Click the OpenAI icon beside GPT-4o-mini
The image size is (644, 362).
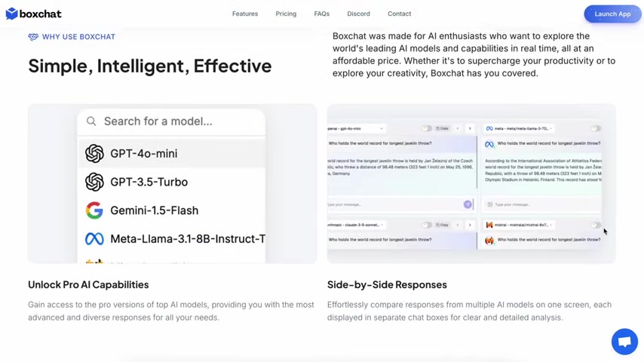tap(94, 153)
